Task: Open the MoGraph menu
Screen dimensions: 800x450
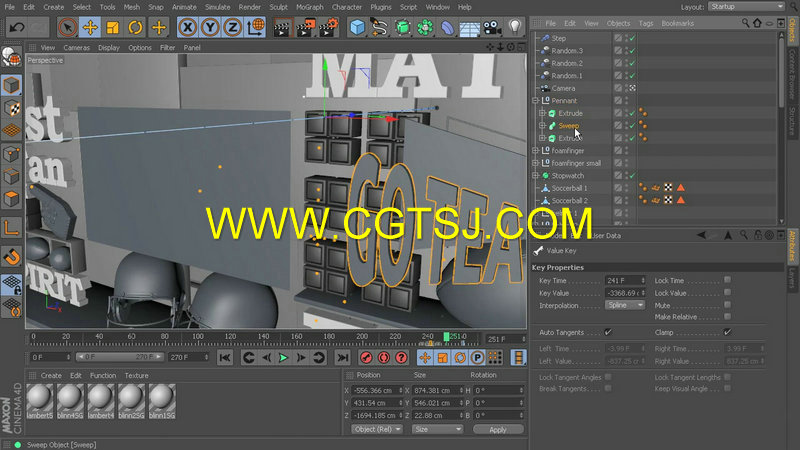Action: [x=310, y=7]
